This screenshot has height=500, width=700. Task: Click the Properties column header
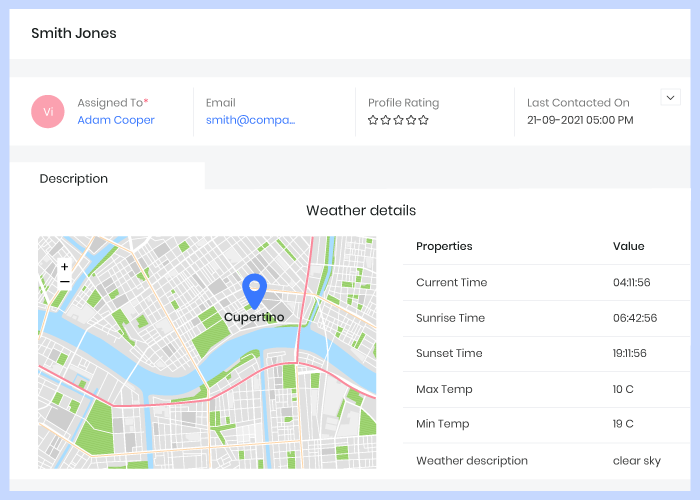444,246
